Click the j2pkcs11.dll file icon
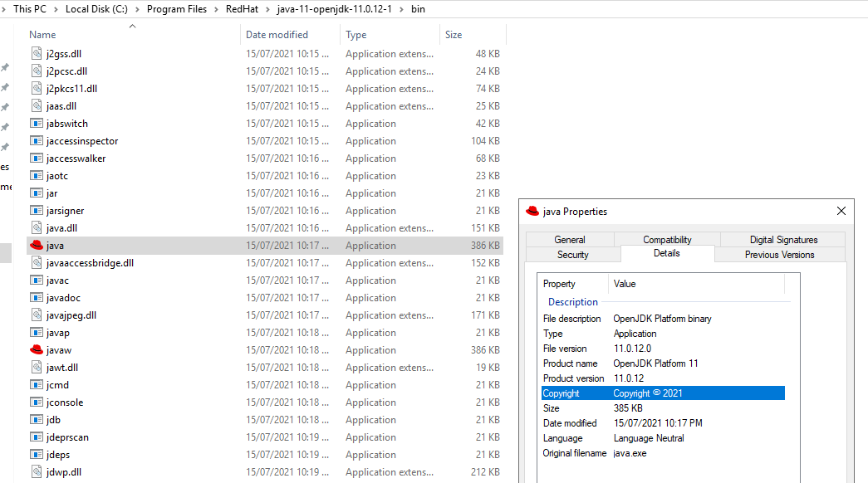Image resolution: width=868 pixels, height=483 pixels. pyautogui.click(x=37, y=89)
